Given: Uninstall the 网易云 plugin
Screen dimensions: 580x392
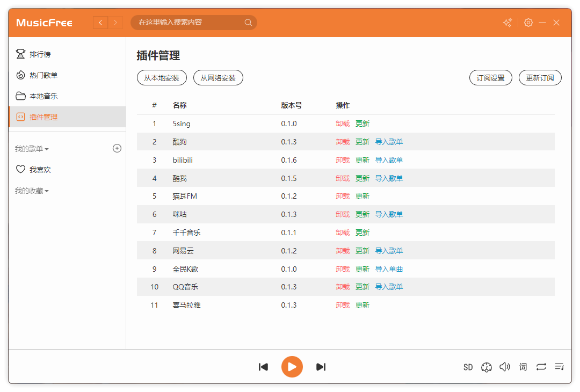Looking at the screenshot, I should tap(343, 251).
